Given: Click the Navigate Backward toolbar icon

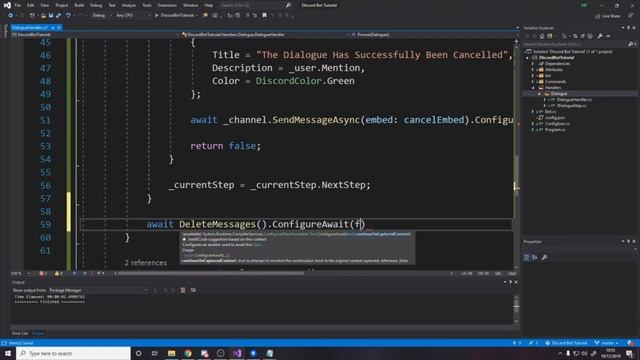Looking at the screenshot, I should coord(10,16).
